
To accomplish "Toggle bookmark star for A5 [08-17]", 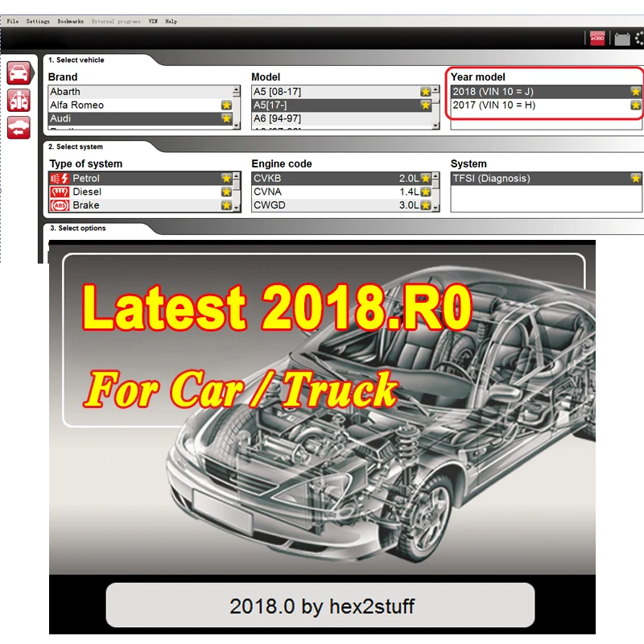I will click(426, 92).
